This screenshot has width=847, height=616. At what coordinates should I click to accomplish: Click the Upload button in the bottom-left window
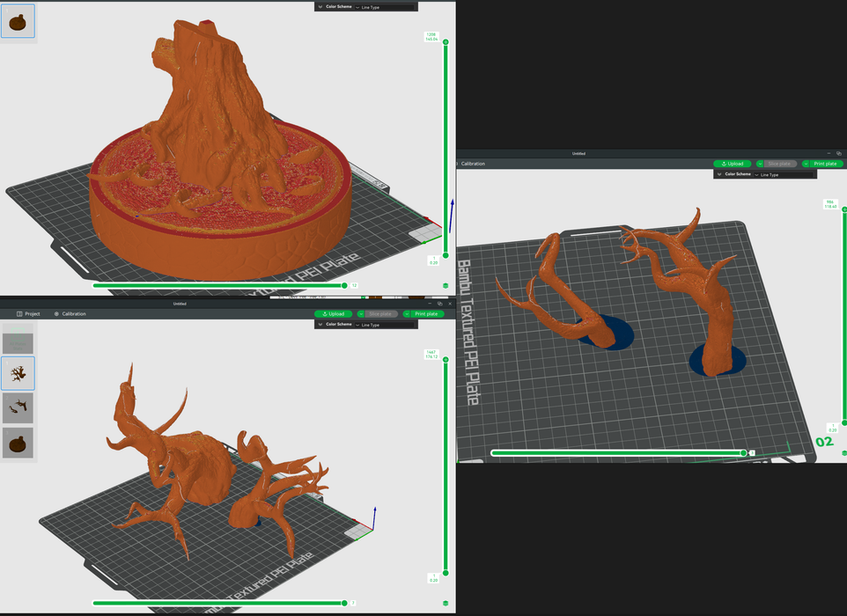click(334, 314)
